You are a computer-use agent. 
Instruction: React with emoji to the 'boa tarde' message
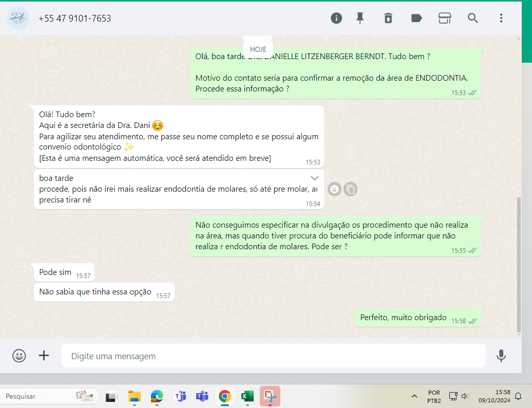pyautogui.click(x=334, y=189)
